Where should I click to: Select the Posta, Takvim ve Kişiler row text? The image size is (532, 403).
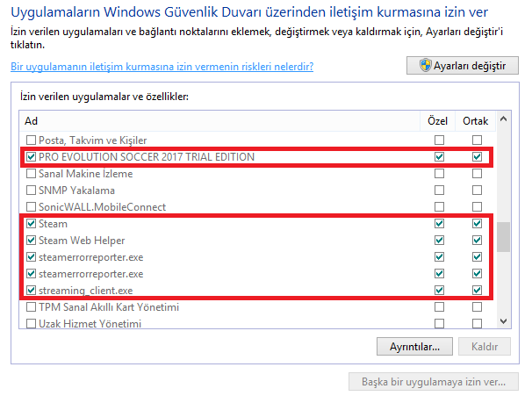pyautogui.click(x=93, y=140)
